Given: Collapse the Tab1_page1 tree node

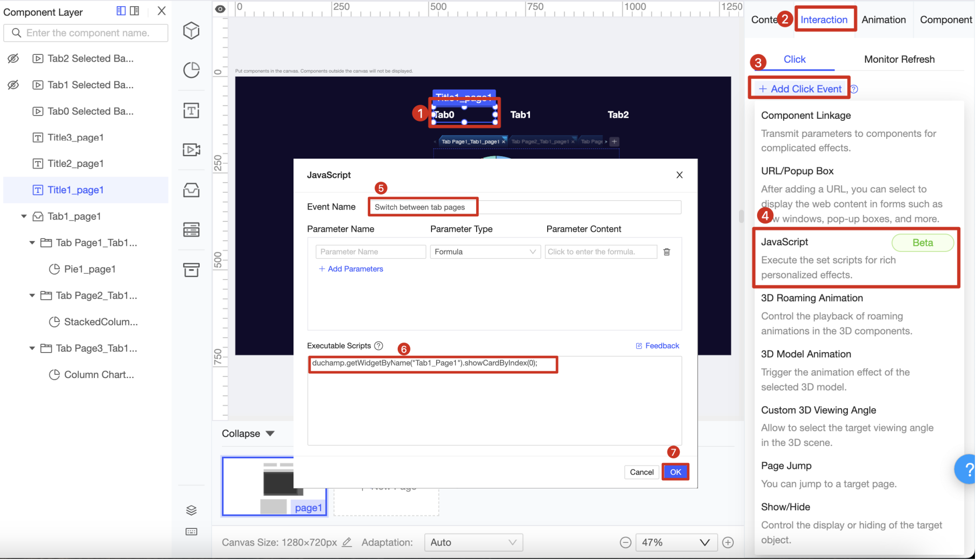Looking at the screenshot, I should click(23, 216).
